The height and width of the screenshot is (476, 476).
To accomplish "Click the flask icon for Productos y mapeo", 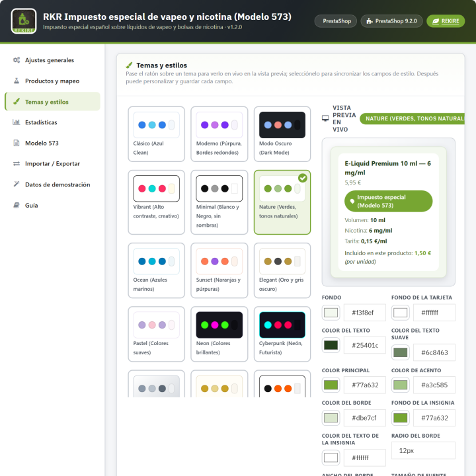I will tap(17, 81).
